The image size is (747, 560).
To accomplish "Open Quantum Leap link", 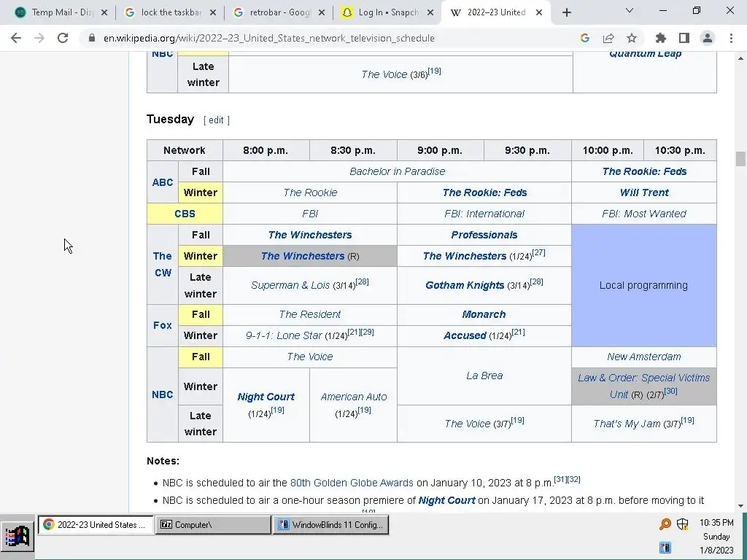I will (x=645, y=54).
